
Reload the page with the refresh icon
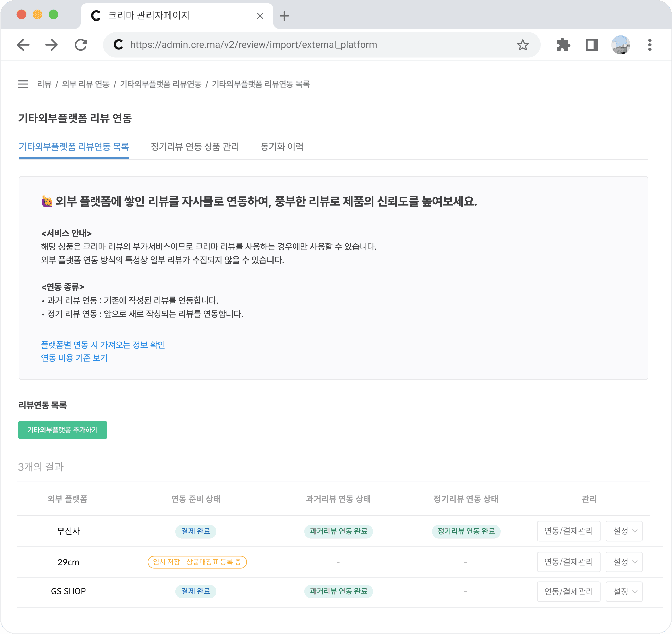(x=81, y=45)
